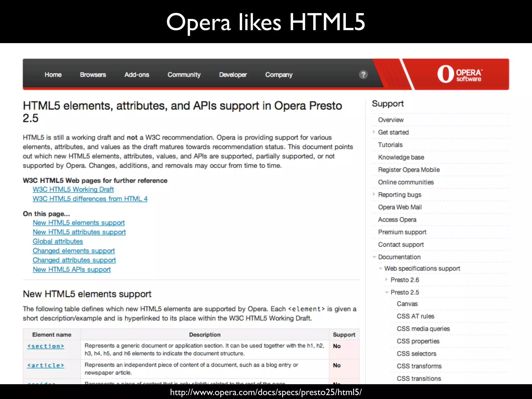Jump to New HTML5 elements support
Image resolution: width=532 pixels, height=399 pixels.
[x=79, y=223]
